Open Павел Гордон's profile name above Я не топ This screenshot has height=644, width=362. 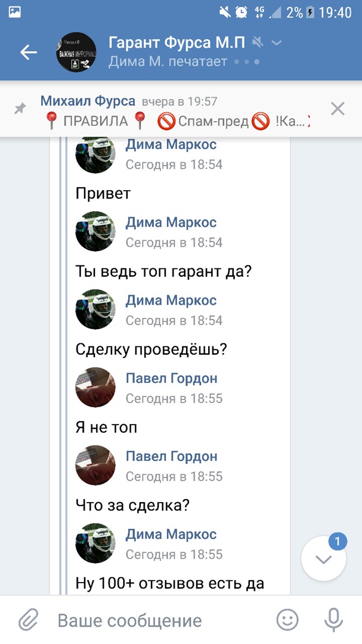171,378
